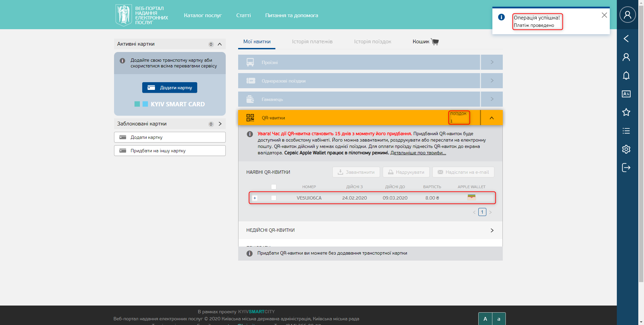644x325 pixels.
Task: Expand the Заблоковані картки panel
Action: click(x=220, y=124)
